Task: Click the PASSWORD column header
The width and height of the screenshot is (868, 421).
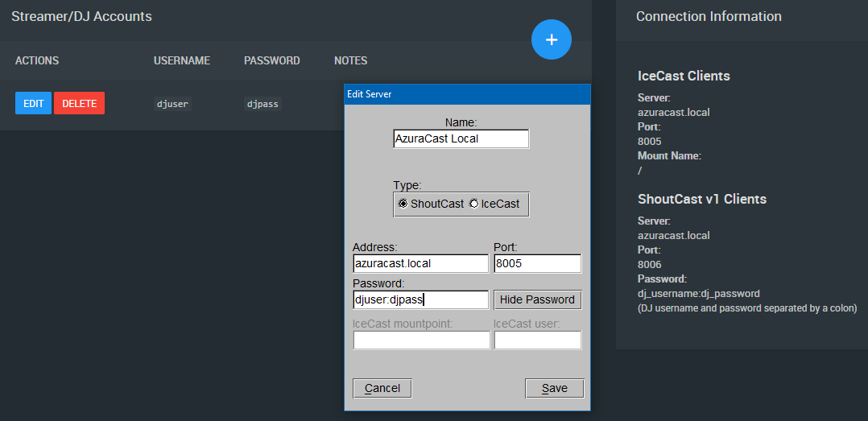Action: (272, 60)
